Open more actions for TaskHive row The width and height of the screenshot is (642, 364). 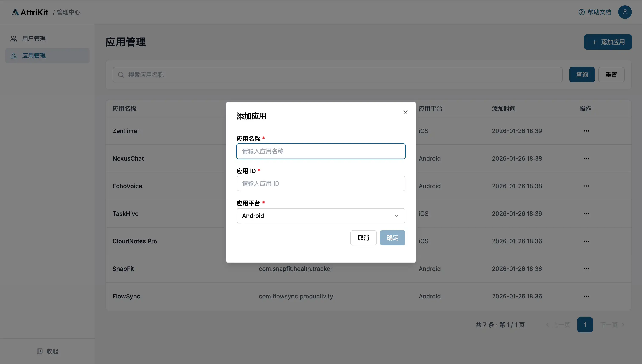(586, 213)
